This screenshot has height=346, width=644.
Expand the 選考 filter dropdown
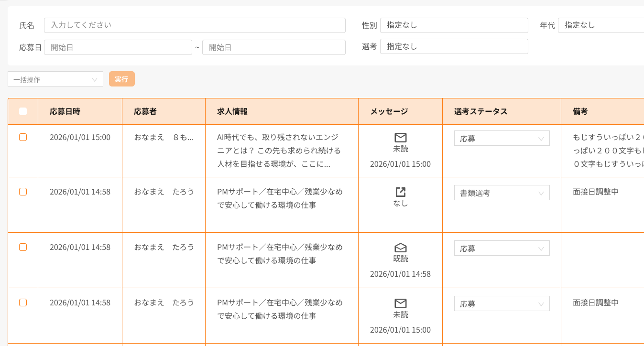click(x=454, y=46)
